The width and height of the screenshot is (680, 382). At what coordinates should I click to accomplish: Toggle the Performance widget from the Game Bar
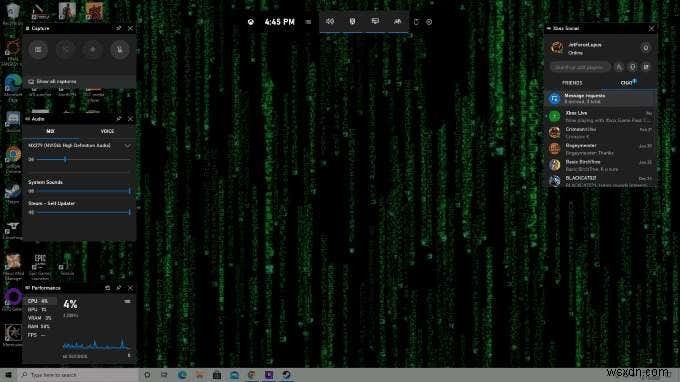click(x=375, y=21)
